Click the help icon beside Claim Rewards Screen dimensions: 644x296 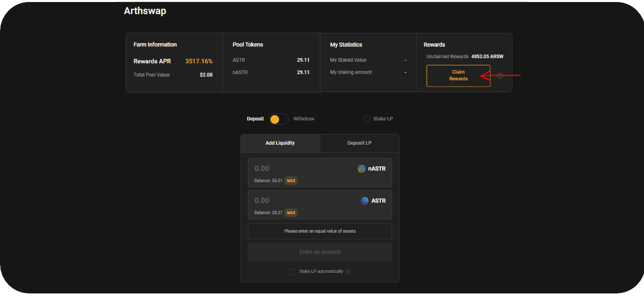pyautogui.click(x=500, y=76)
